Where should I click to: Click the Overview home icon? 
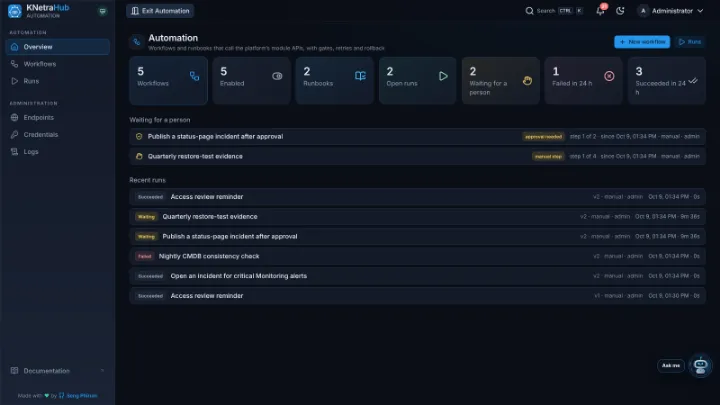tap(15, 47)
